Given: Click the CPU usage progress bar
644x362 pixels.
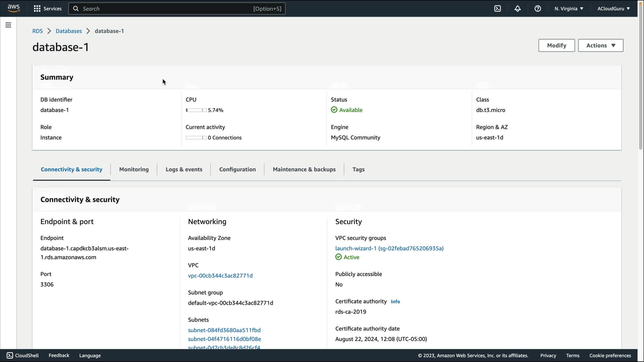Looking at the screenshot, I should (196, 110).
